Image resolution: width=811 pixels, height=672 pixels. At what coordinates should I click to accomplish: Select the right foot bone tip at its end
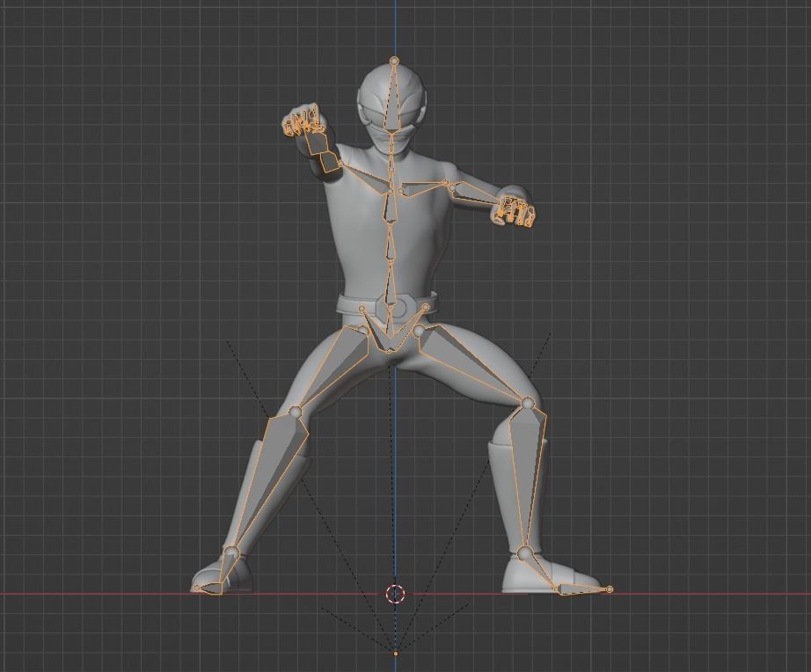pos(610,588)
